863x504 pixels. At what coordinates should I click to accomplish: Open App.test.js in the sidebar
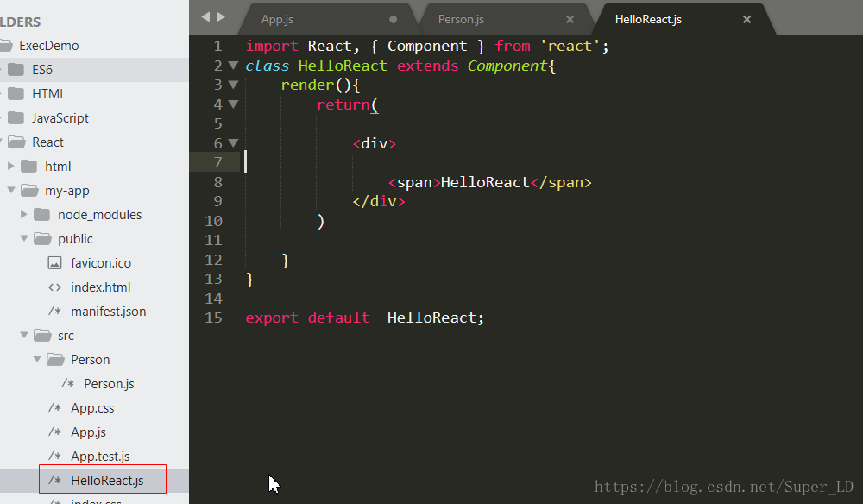(100, 457)
